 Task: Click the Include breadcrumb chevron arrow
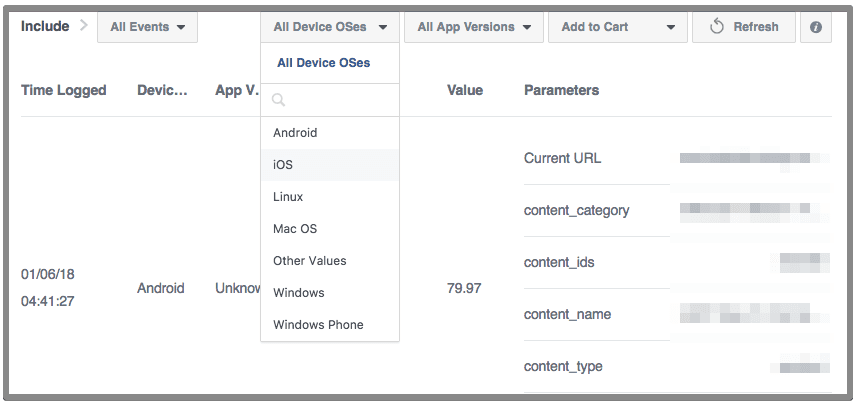tap(83, 27)
